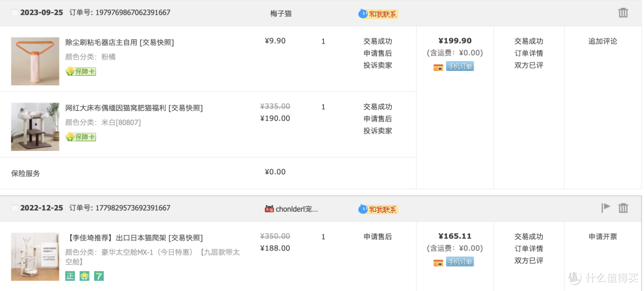Click 手机订单 badge under ¥199.90
Screen dimensions: 644x291
460,67
